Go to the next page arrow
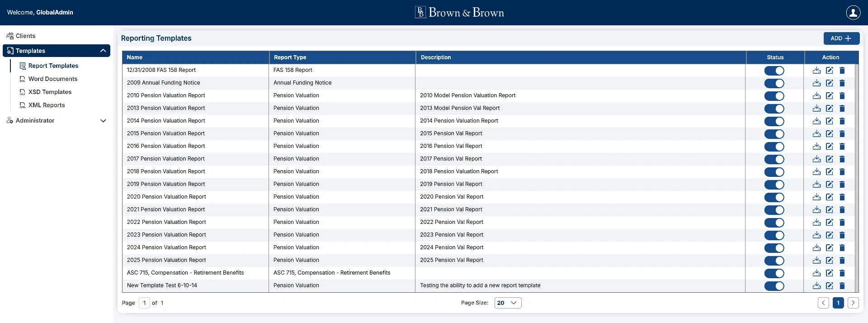Viewport: 868px width, 323px height. tap(853, 303)
